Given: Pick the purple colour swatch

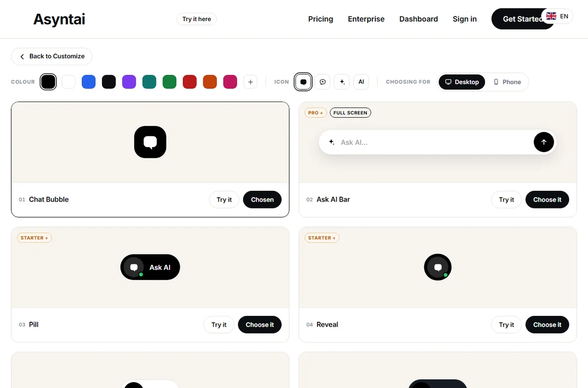Looking at the screenshot, I should coord(129,82).
